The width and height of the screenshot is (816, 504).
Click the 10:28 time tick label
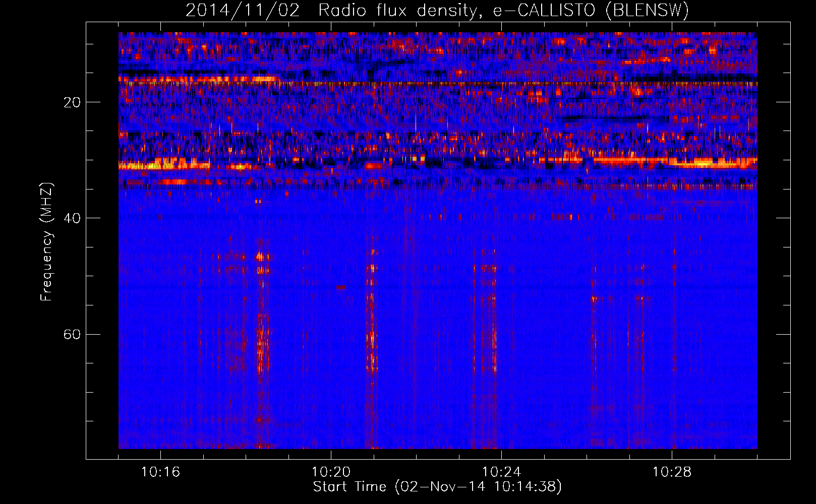click(x=672, y=472)
